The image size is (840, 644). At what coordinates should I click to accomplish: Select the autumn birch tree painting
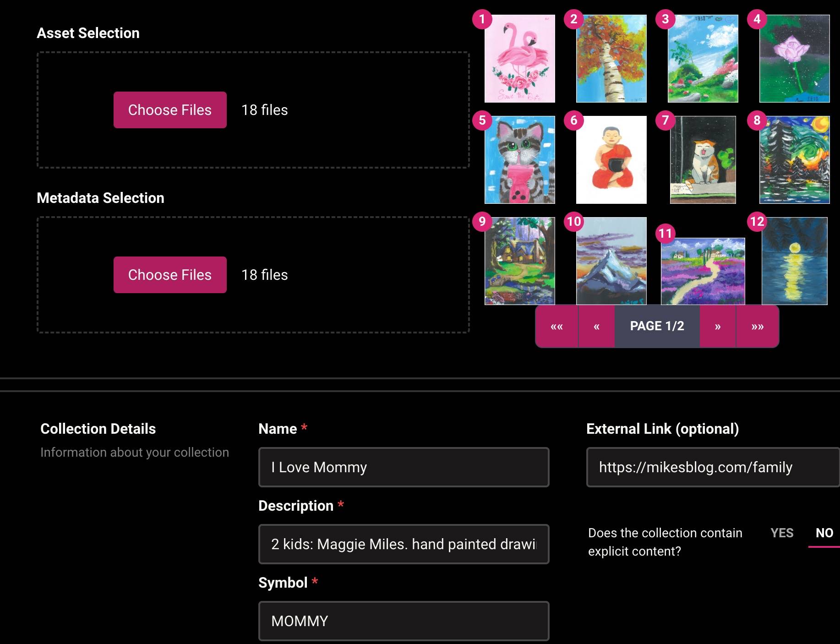[x=611, y=59]
